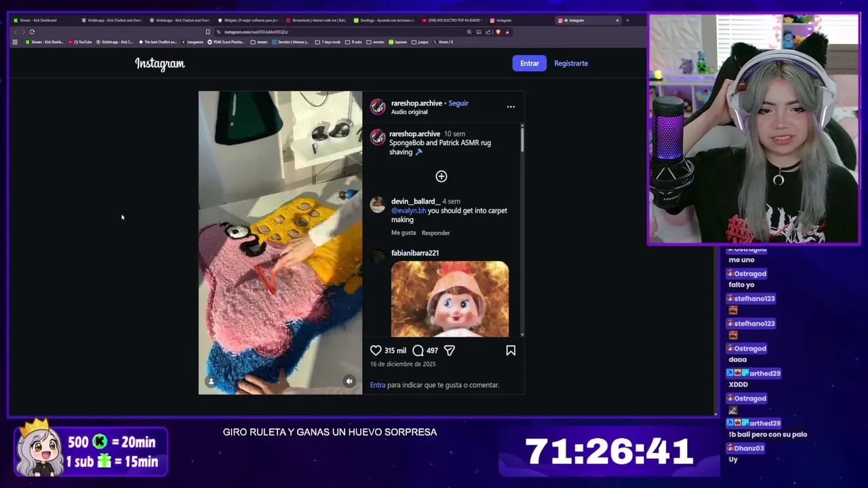Follow rareshop.archive with Seguir
This screenshot has height=488, width=868.
(x=458, y=103)
